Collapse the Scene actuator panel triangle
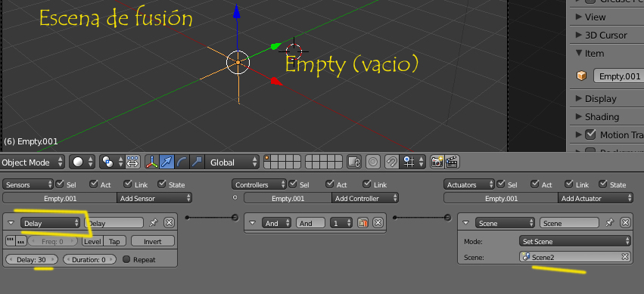The image size is (644, 294). click(x=465, y=223)
